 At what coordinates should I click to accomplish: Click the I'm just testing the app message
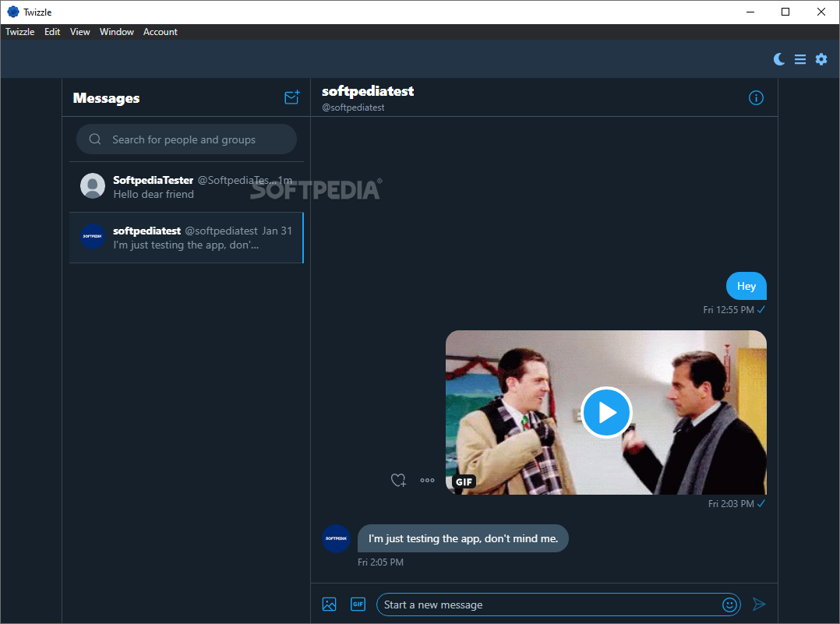(x=463, y=538)
